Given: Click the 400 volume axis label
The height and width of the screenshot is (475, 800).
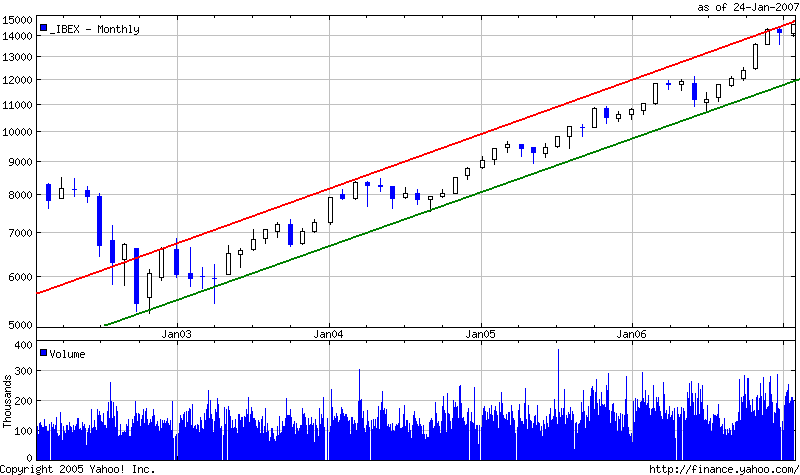Looking at the screenshot, I should click(x=23, y=345).
